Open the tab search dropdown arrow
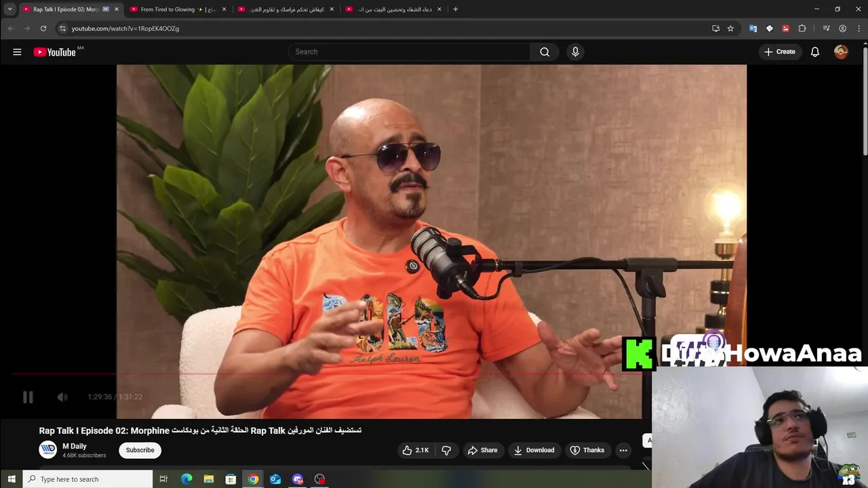 [x=9, y=9]
